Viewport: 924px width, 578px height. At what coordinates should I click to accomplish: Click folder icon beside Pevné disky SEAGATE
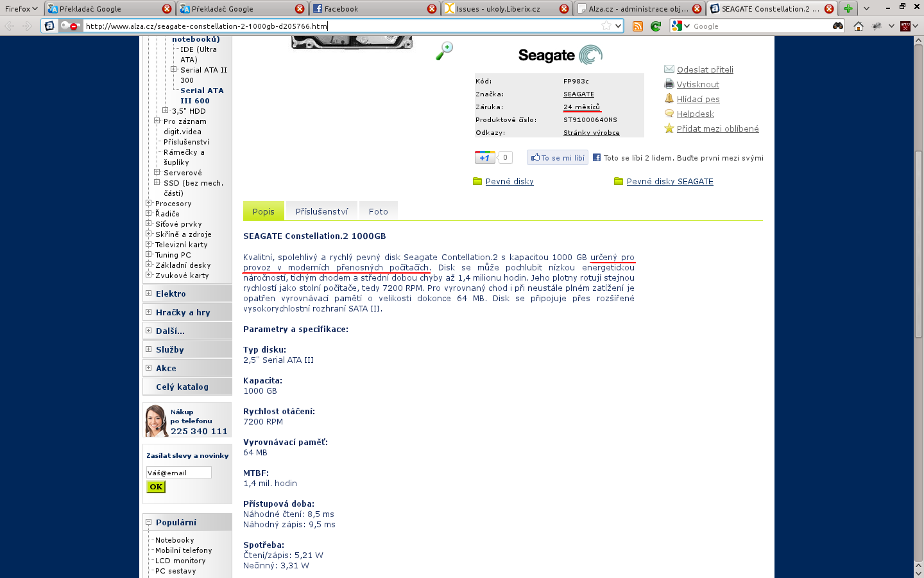[619, 181]
